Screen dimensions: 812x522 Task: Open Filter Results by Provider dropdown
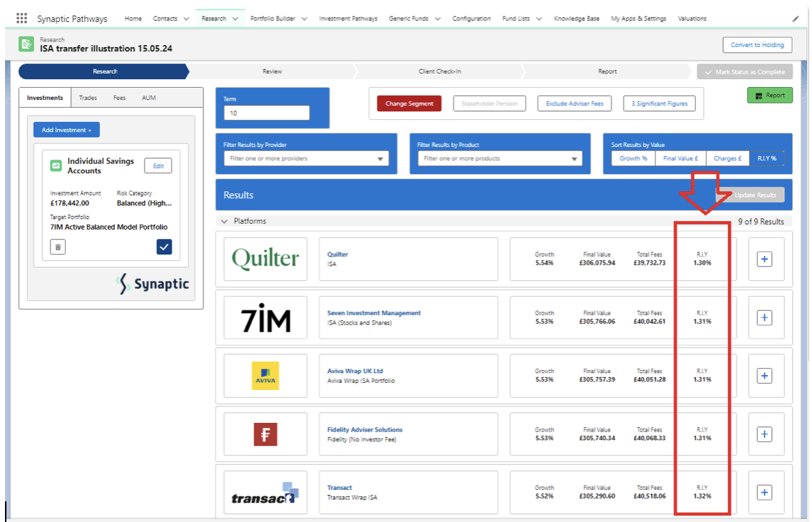(306, 158)
